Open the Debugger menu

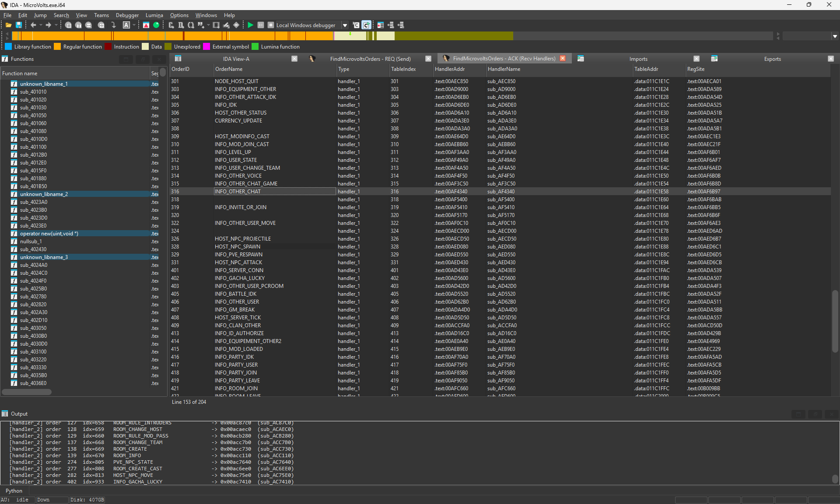click(127, 15)
